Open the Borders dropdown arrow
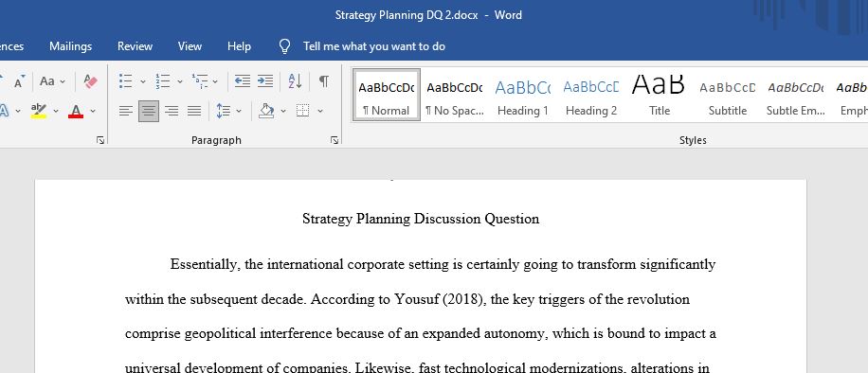Viewport: 868px width, 373px height. point(320,111)
